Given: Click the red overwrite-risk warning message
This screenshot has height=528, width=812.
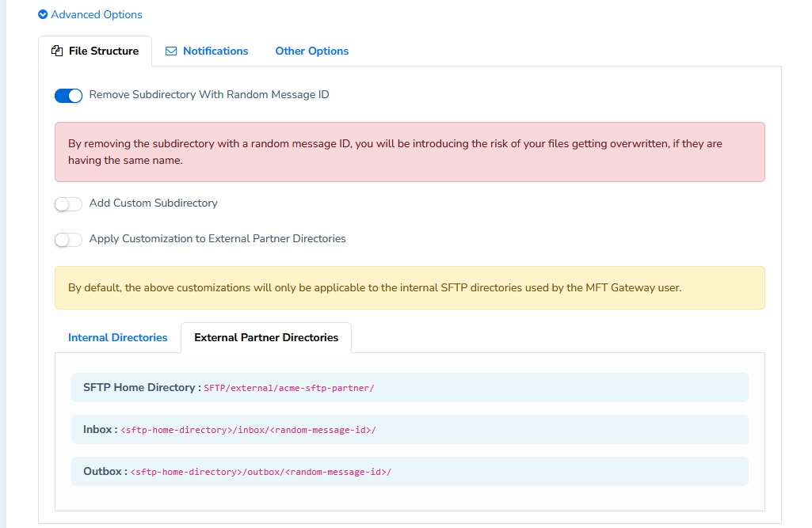Looking at the screenshot, I should pyautogui.click(x=410, y=152).
